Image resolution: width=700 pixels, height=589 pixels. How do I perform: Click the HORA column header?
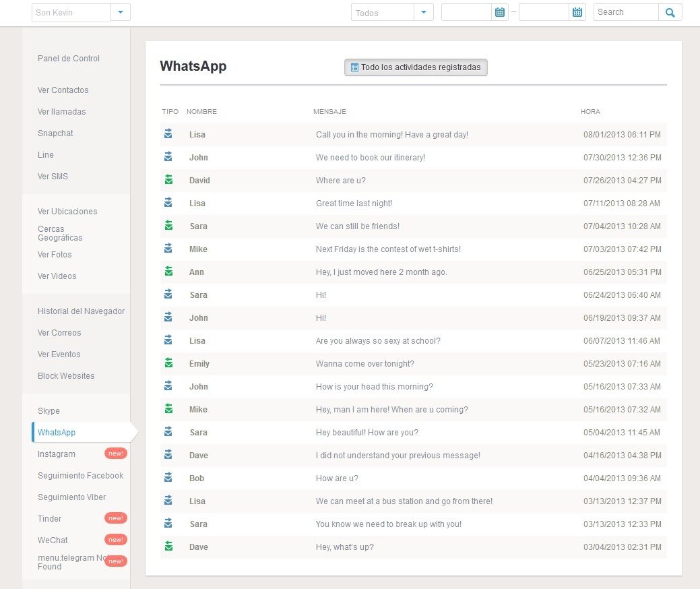click(590, 112)
